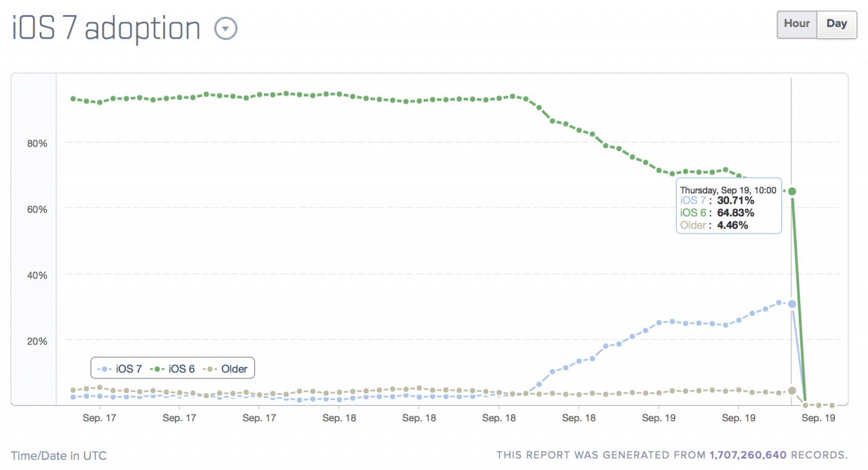Switch chart to Hour view
Screen dimensions: 868x470
(797, 24)
